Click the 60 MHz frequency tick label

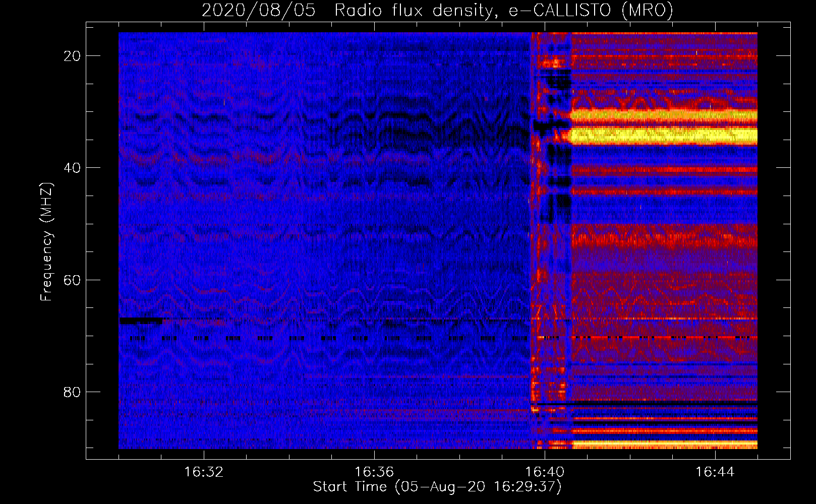[x=73, y=280]
